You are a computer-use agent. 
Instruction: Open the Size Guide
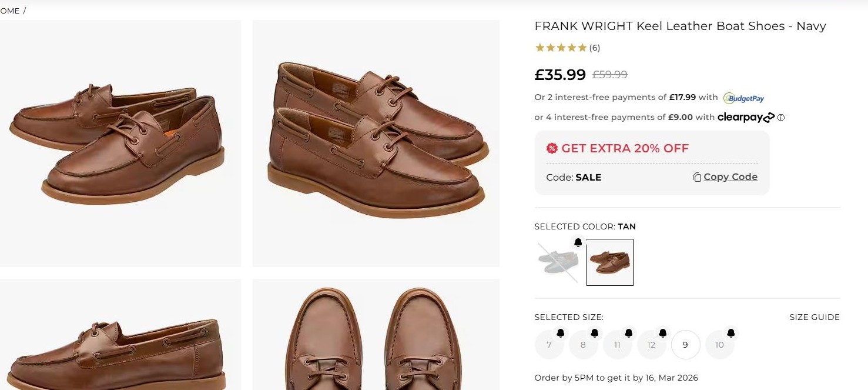(814, 317)
